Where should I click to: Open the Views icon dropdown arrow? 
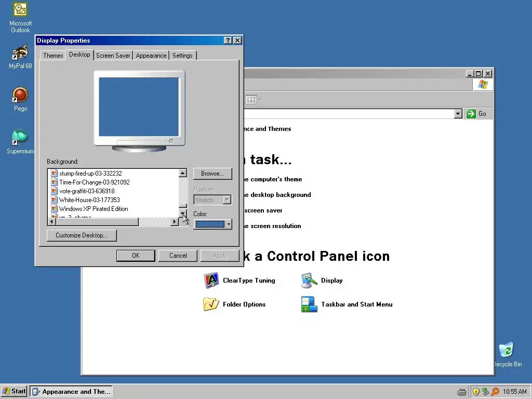click(260, 100)
